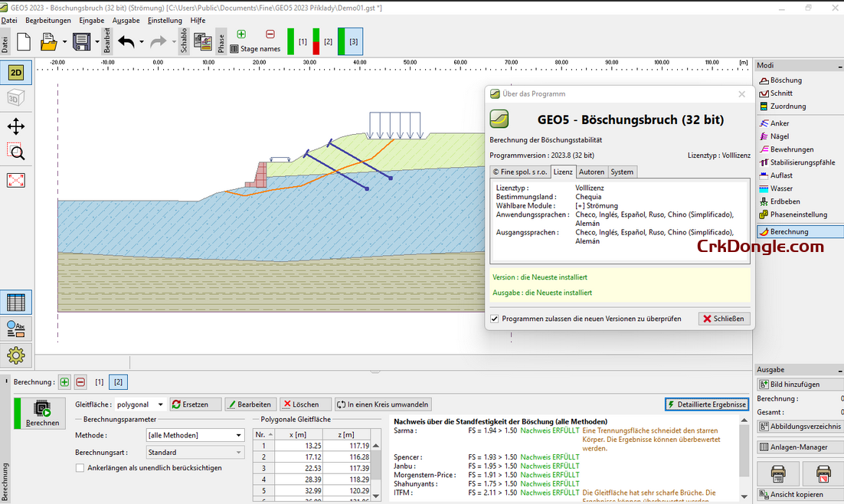Click the save floppy disk icon
This screenshot has height=504, width=844.
pyautogui.click(x=81, y=42)
